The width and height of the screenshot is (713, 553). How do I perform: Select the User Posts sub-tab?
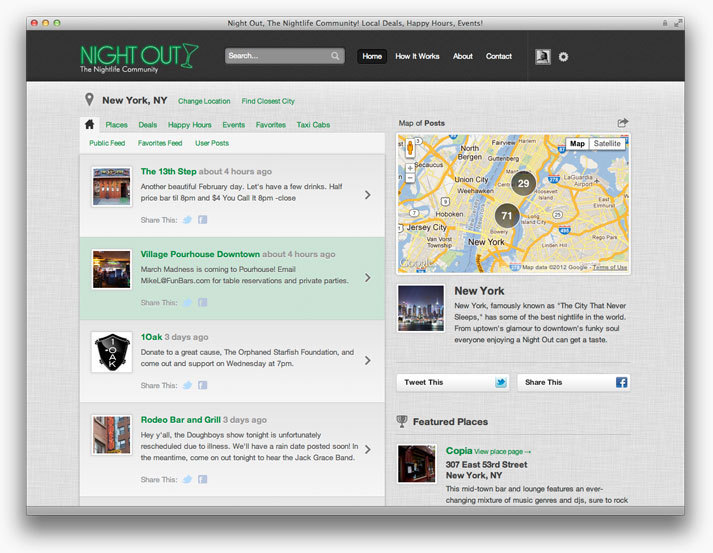[212, 143]
